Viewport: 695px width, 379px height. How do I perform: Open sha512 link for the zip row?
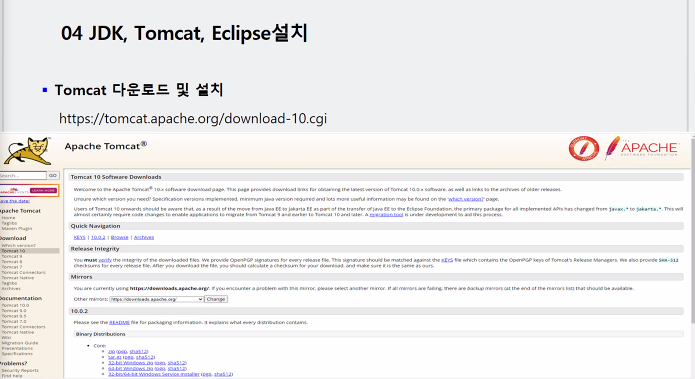point(138,351)
